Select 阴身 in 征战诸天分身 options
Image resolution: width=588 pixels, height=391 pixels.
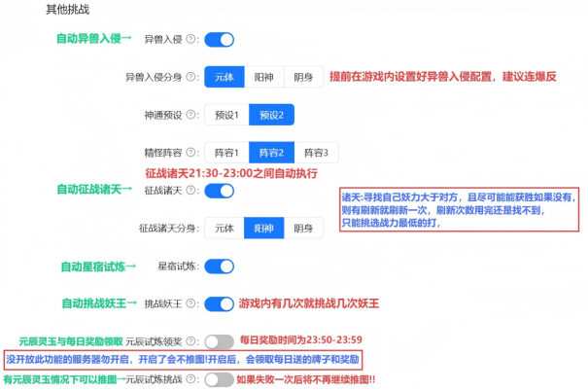(x=303, y=228)
